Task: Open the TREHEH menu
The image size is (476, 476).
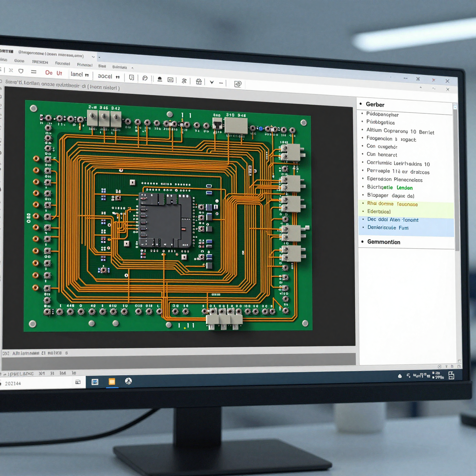Action: click(x=40, y=62)
